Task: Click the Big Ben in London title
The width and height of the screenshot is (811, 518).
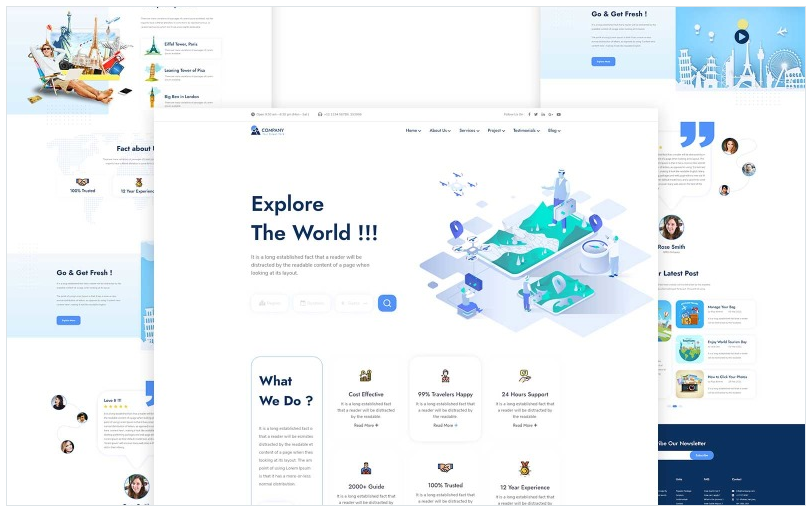Action: click(x=182, y=96)
